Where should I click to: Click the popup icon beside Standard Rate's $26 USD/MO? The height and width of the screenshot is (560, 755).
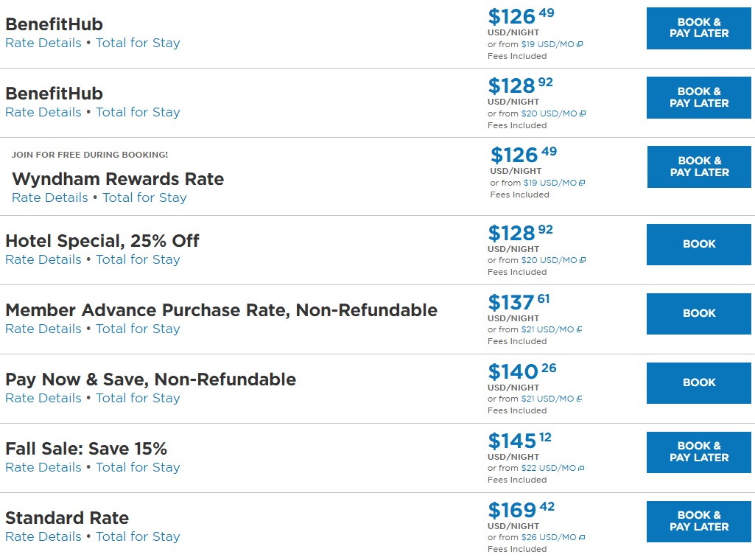tap(580, 537)
